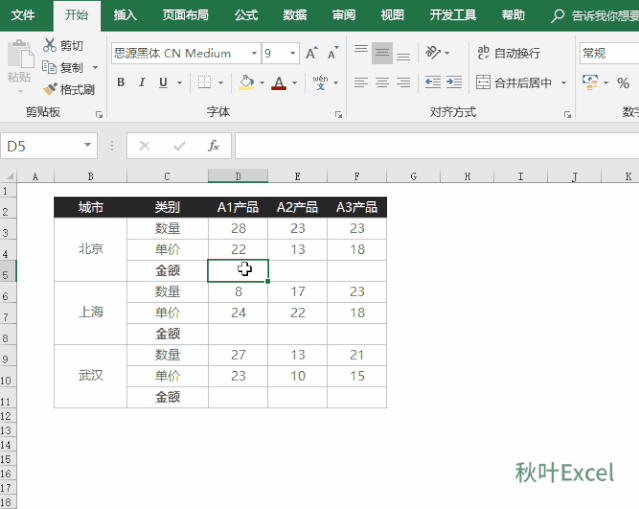Expand the fill color dropdown arrow
The image size is (639, 509).
(262, 83)
